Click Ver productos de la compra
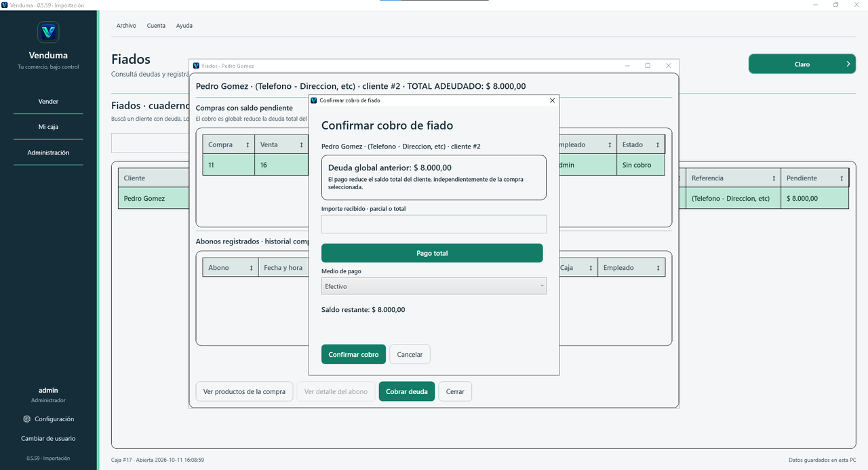This screenshot has height=470, width=868. pos(245,391)
